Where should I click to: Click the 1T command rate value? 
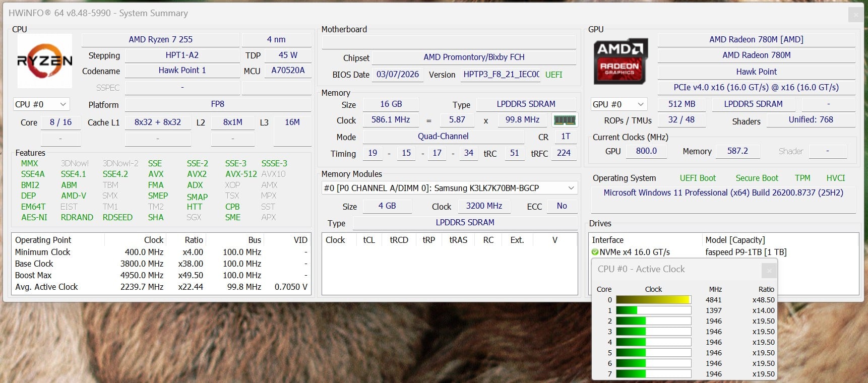tap(566, 137)
